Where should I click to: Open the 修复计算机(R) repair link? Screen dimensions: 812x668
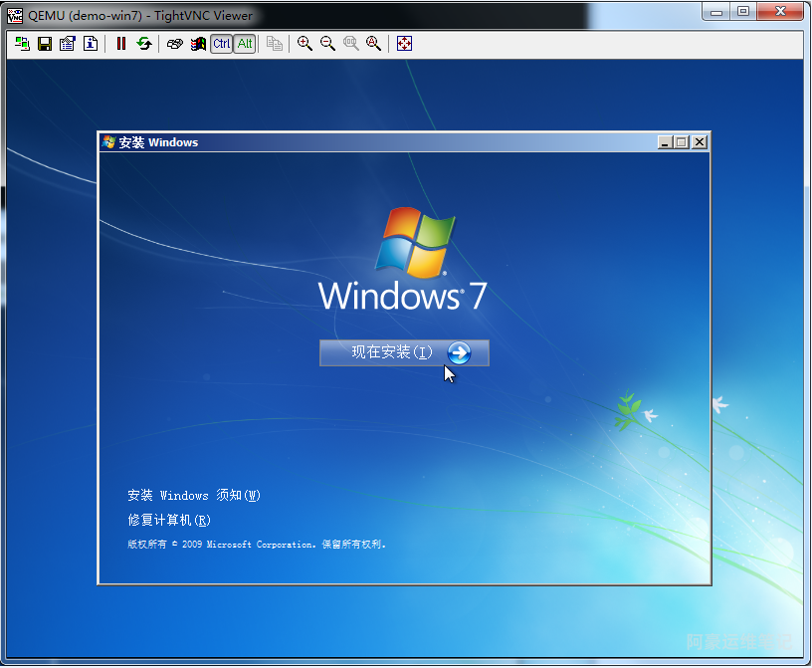169,520
